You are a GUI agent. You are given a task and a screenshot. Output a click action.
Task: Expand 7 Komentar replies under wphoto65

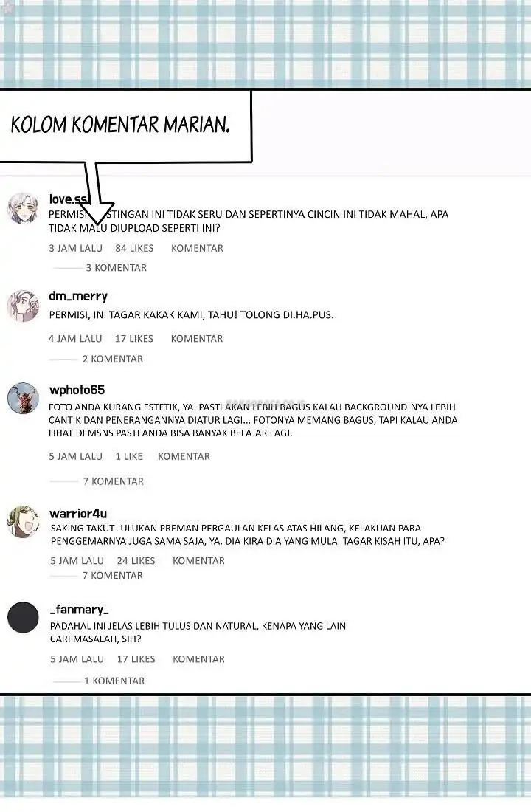coord(114,481)
